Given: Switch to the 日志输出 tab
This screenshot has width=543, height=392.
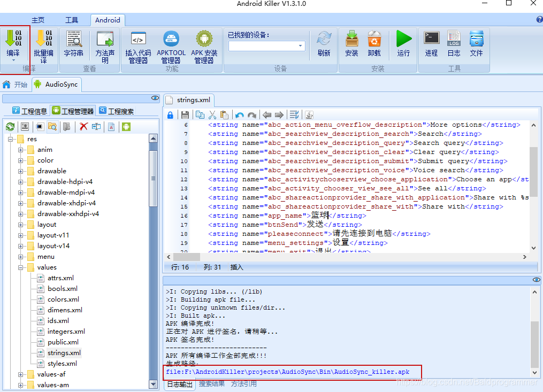Looking at the screenshot, I should 180,384.
